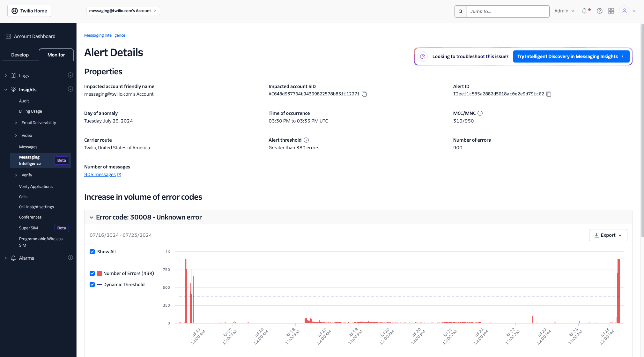Collapse the Error code 30008 panel
Viewport: 644px width, 357px height.
tap(92, 217)
